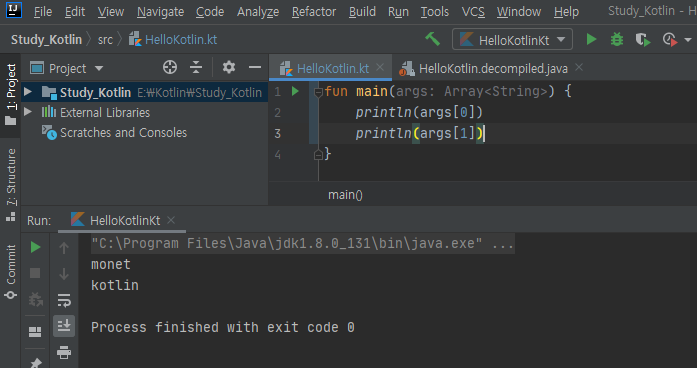Image resolution: width=697 pixels, height=368 pixels.
Task: Open the Window menu
Action: coord(519,12)
